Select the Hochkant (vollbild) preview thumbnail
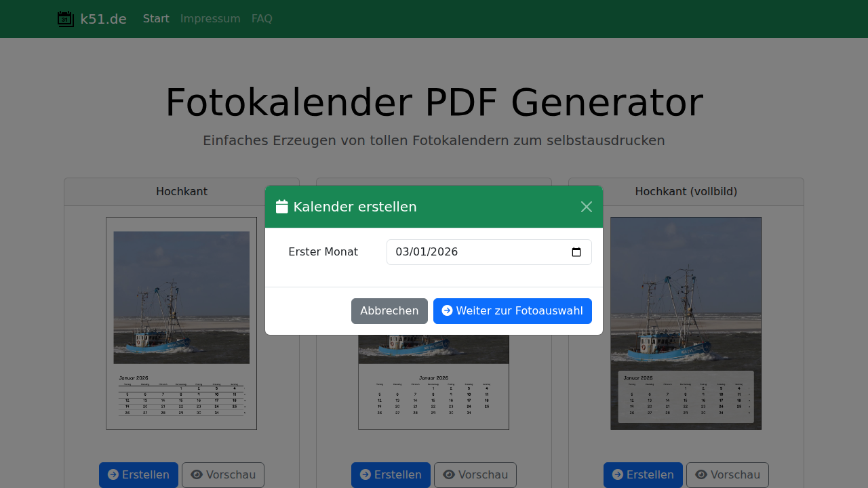 [x=686, y=323]
